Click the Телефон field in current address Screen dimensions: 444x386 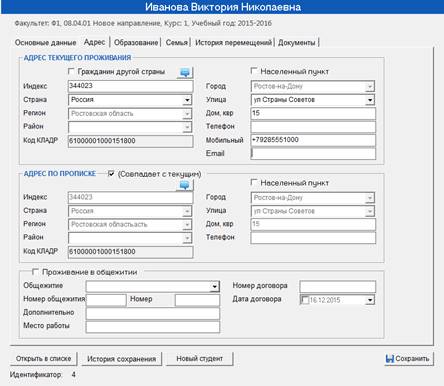coord(313,127)
